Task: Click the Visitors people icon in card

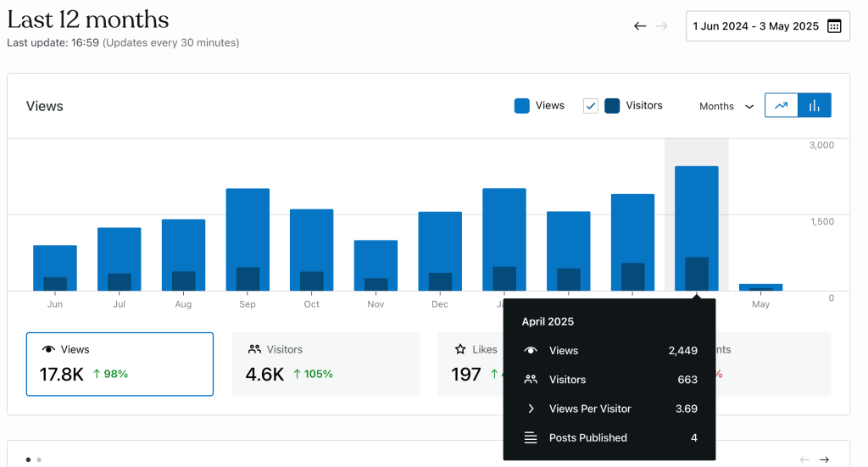Action: (254, 349)
